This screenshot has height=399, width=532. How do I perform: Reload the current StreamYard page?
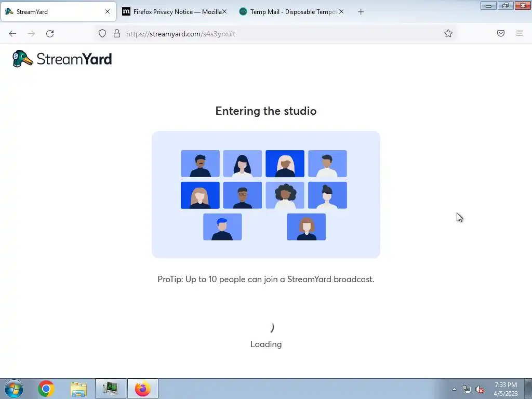pos(50,34)
